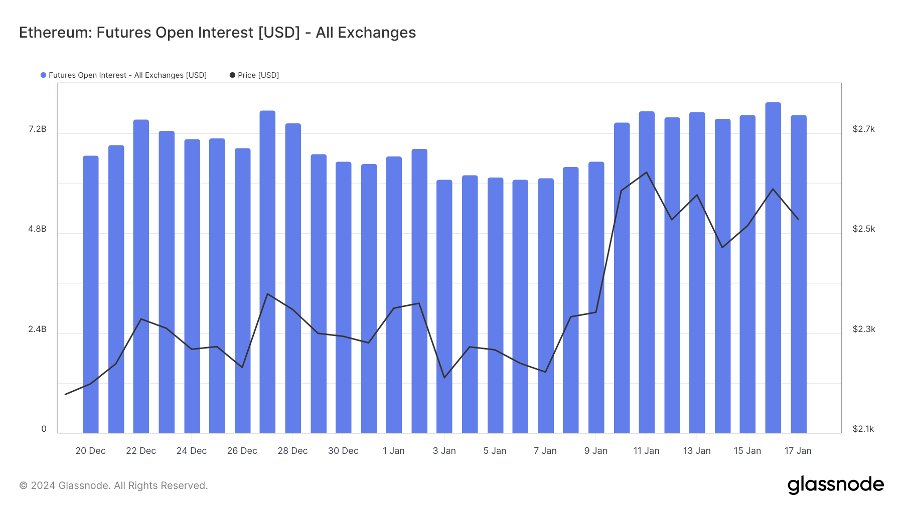Screen dimensions: 904x508
Task: Click the bar above 1 Jan
Action: click(394, 294)
